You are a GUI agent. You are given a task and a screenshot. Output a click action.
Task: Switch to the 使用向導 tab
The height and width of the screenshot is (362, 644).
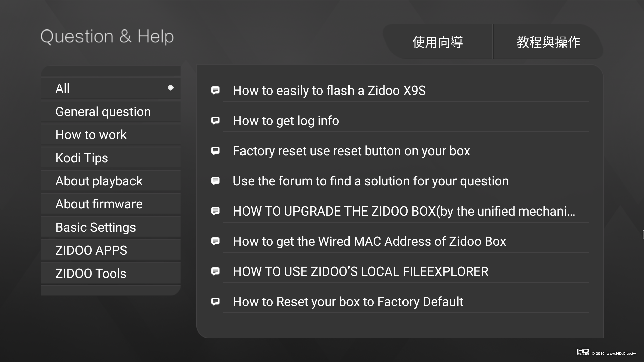click(x=437, y=42)
